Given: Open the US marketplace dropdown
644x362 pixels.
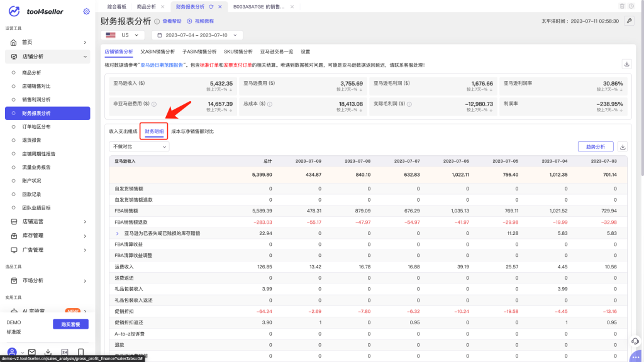Looking at the screenshot, I should point(123,35).
